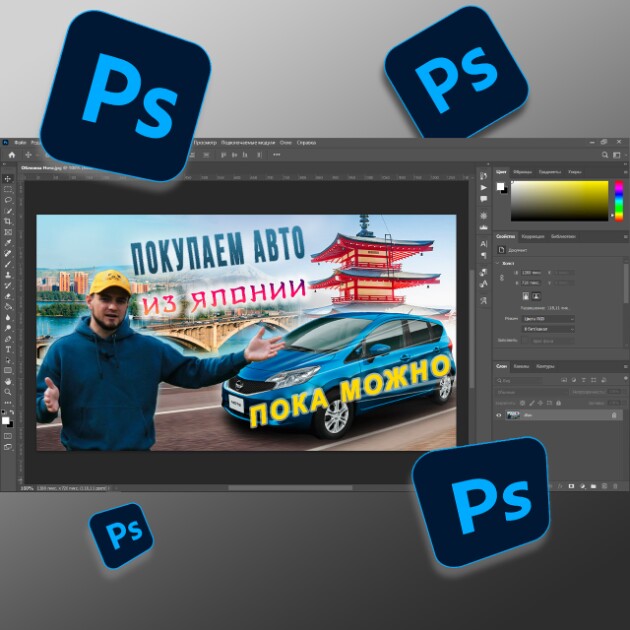630x630 pixels.
Task: Open the Window menu (Окно)
Action: click(286, 143)
